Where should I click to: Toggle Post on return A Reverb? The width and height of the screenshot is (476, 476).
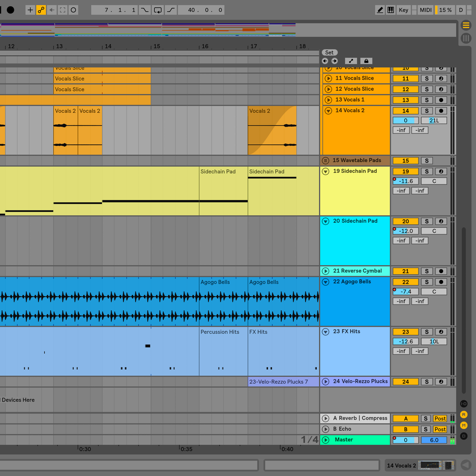click(440, 419)
